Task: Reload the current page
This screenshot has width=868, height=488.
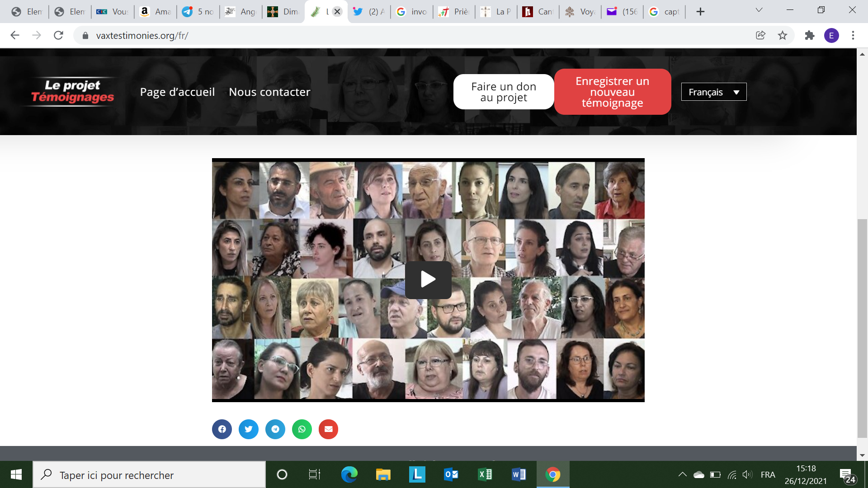Action: tap(58, 35)
